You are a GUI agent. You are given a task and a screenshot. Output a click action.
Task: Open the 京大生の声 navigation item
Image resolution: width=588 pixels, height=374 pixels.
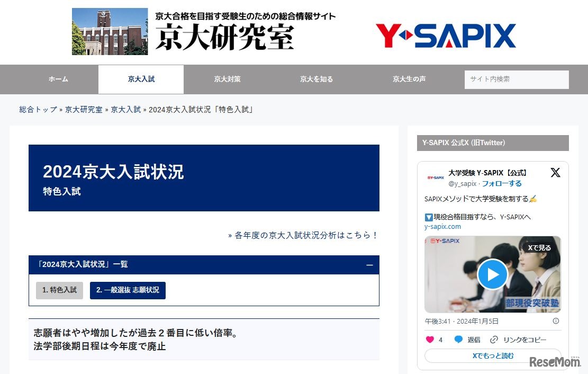point(409,79)
